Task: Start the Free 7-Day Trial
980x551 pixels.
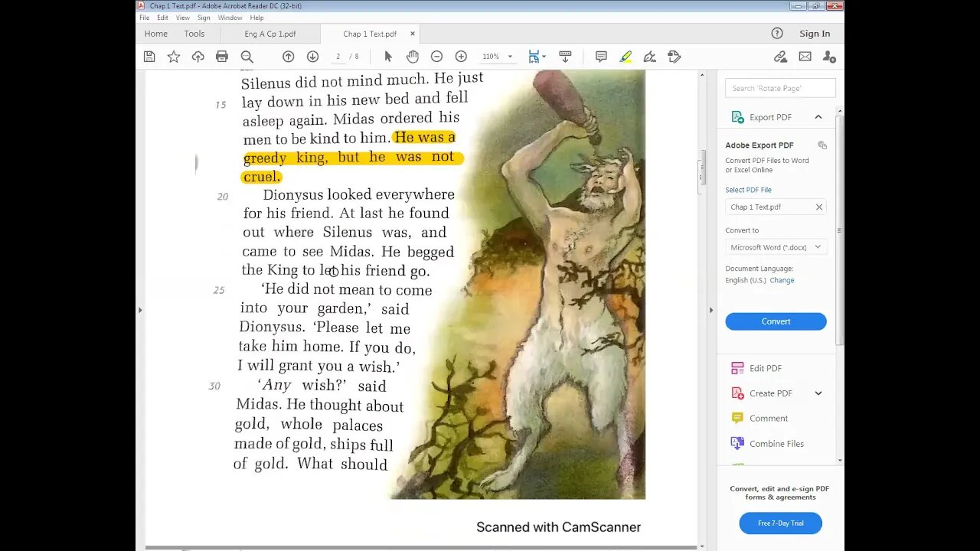Action: point(780,523)
